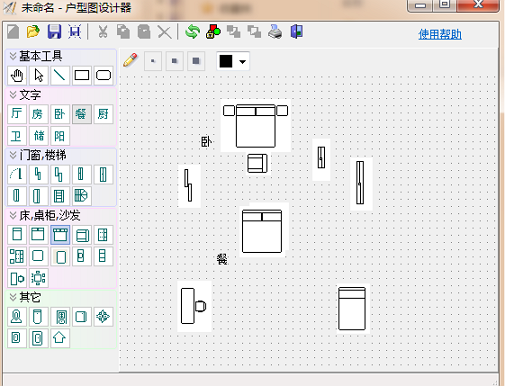Open the 使用帮助 help link
This screenshot has height=386, width=505.
(440, 34)
